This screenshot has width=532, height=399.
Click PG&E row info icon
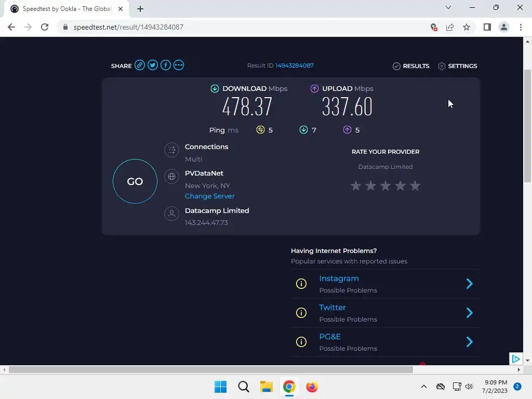point(301,342)
